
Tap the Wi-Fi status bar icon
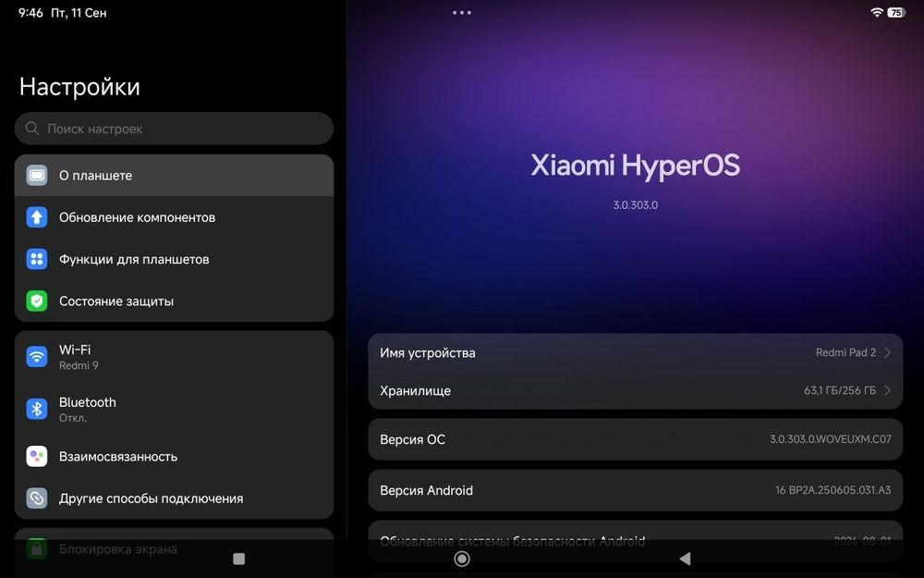(x=877, y=12)
